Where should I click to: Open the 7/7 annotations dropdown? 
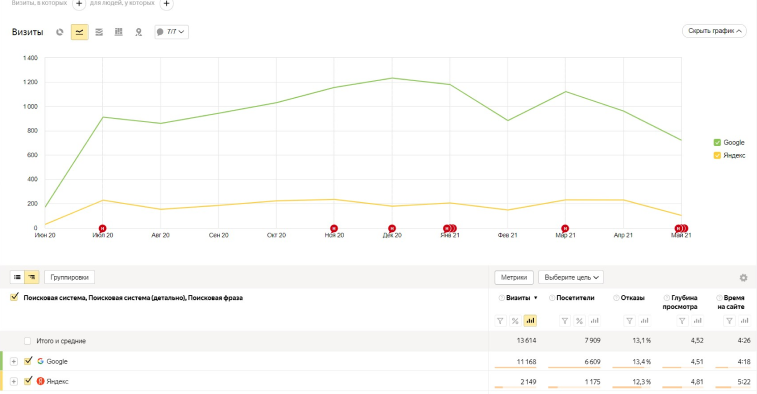(171, 32)
